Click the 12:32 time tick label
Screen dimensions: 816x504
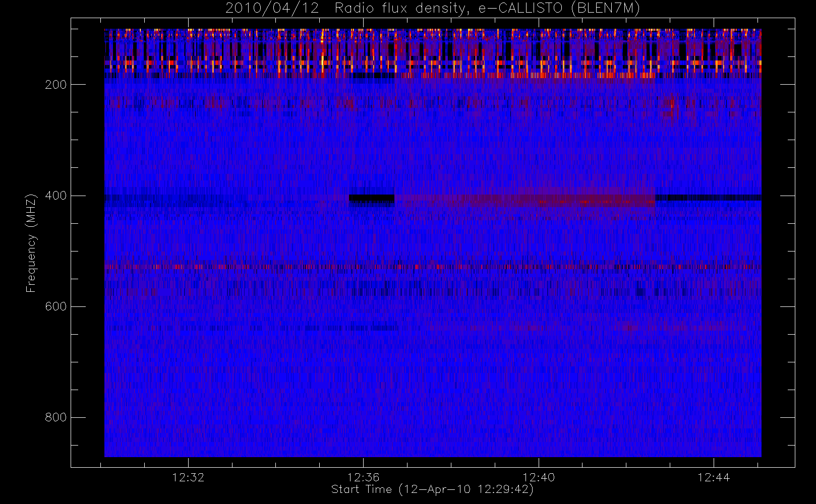pos(188,477)
